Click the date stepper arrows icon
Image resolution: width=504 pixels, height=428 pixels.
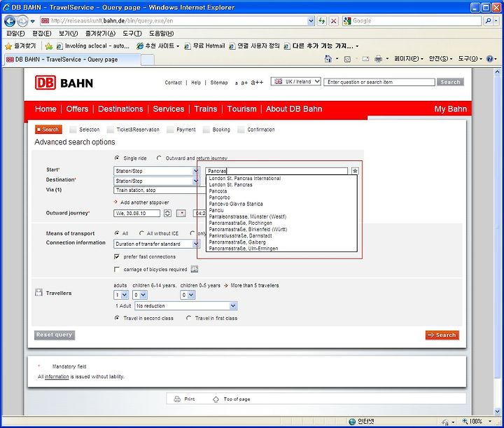click(167, 213)
